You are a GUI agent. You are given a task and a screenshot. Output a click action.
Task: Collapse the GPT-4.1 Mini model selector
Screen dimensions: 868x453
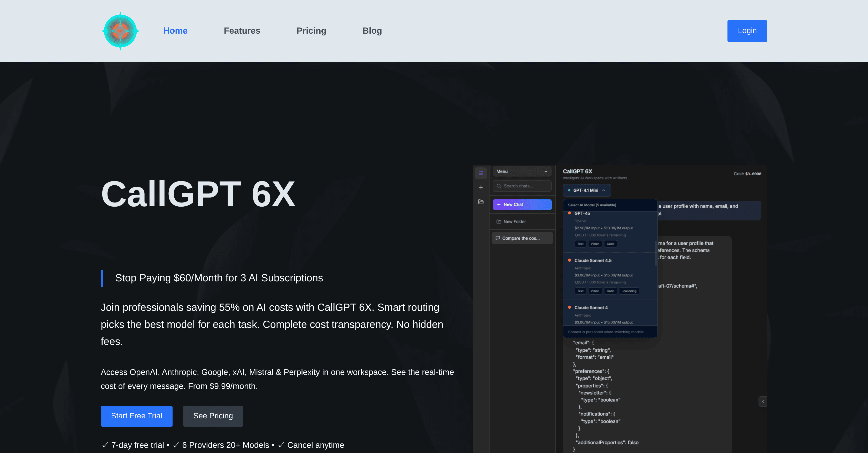coord(586,190)
